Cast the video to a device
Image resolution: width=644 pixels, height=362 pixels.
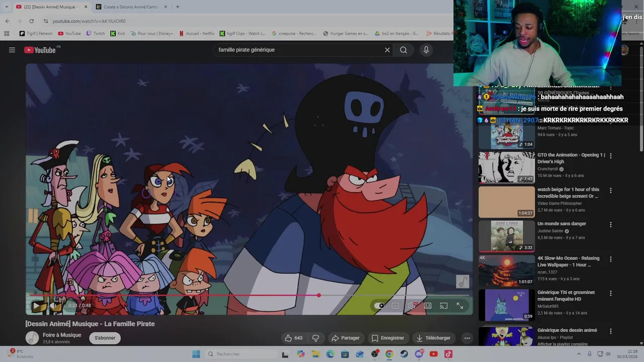tap(444, 306)
